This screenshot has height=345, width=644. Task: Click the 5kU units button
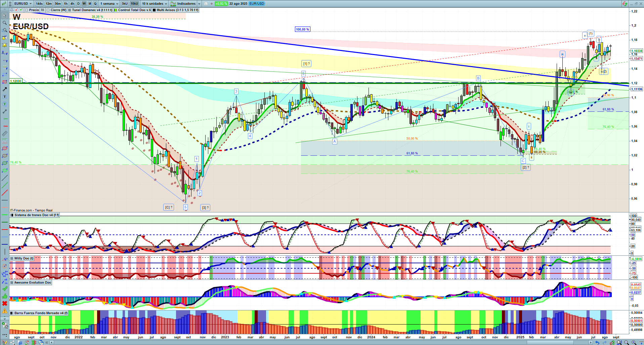coord(125,4)
